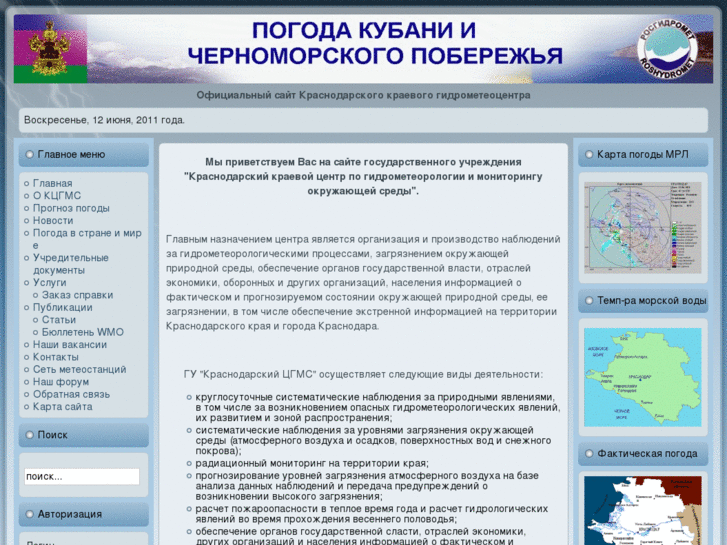Viewport: 727px width, 545px height.
Task: Click the Авторизация panel header
Action: 83,514
